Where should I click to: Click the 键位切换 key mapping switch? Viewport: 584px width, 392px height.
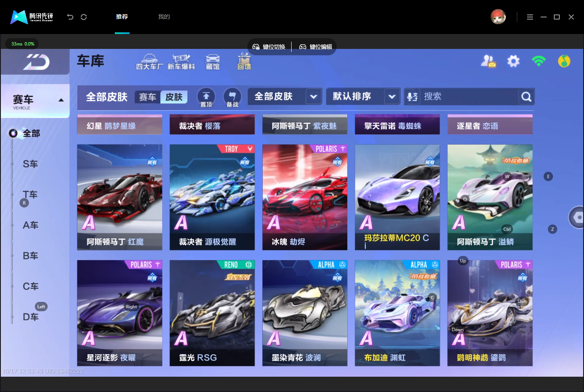(x=269, y=47)
